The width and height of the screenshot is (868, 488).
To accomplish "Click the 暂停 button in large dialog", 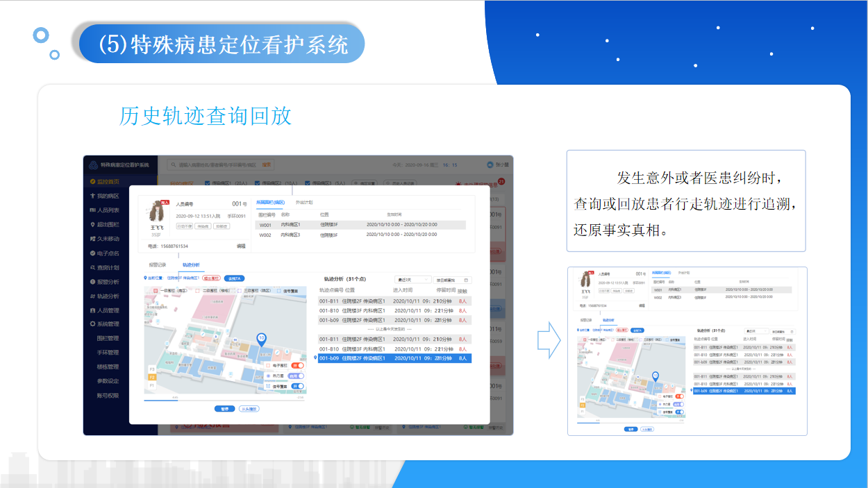I will [x=224, y=409].
